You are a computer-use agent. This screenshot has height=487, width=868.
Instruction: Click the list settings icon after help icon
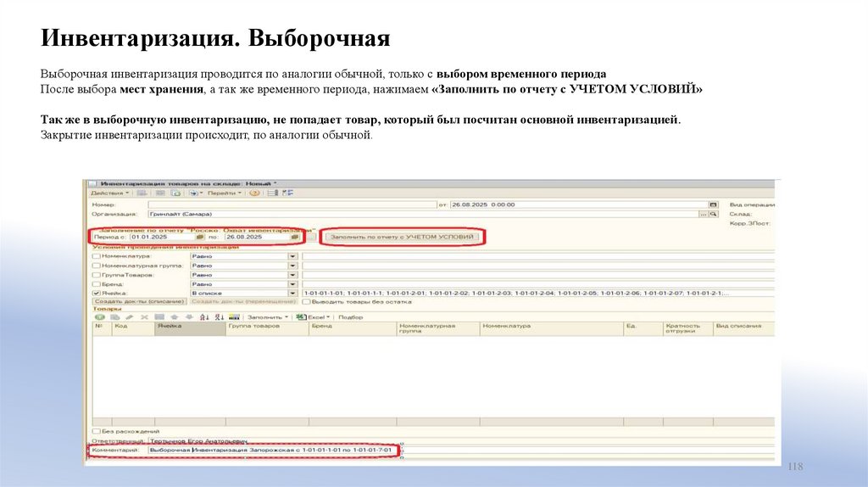click(273, 193)
